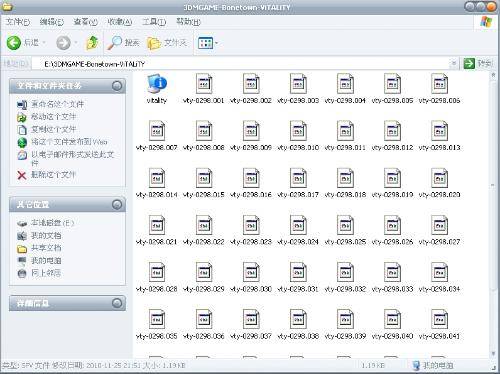Image resolution: width=500 pixels, height=374 pixels.
Task: Click the red X delete file icon
Action: pos(22,175)
